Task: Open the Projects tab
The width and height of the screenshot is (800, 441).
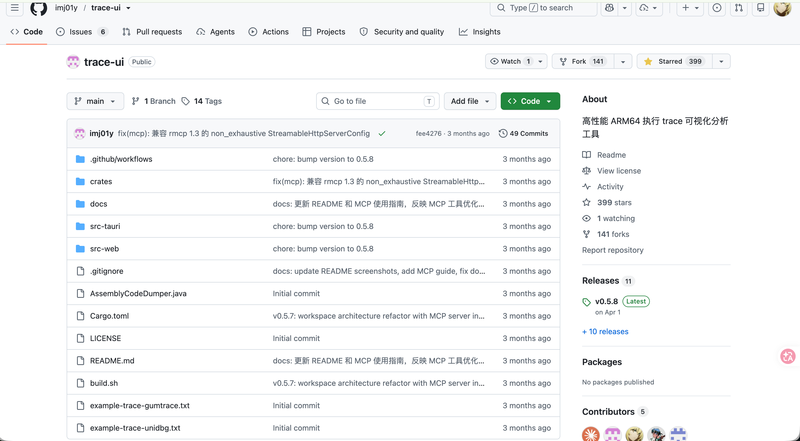Action: (324, 32)
